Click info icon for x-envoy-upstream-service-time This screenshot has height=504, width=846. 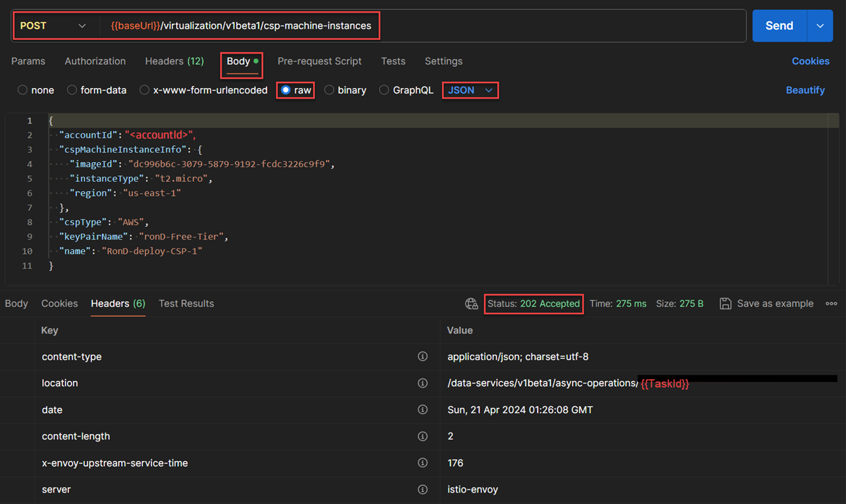click(423, 463)
